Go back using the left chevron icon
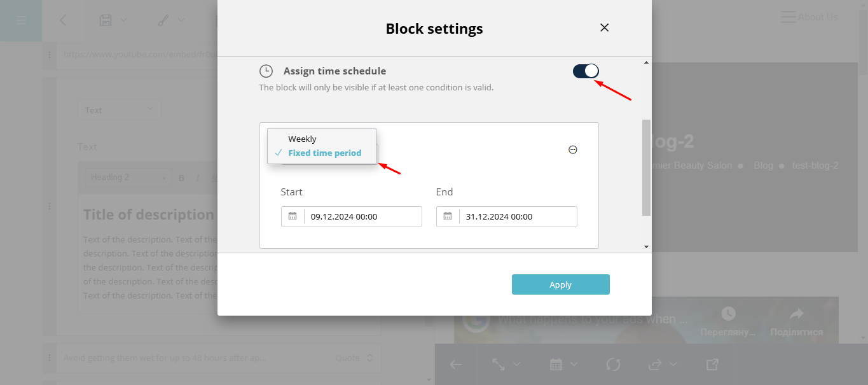 (63, 20)
